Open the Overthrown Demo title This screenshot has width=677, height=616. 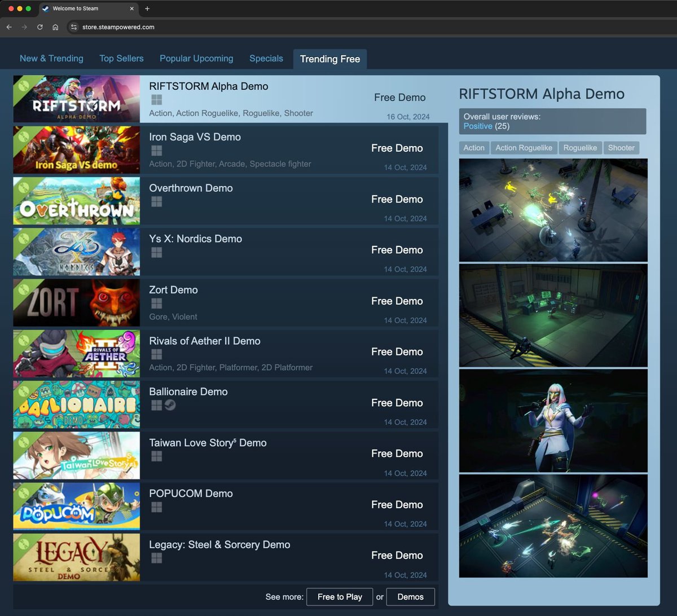(191, 188)
